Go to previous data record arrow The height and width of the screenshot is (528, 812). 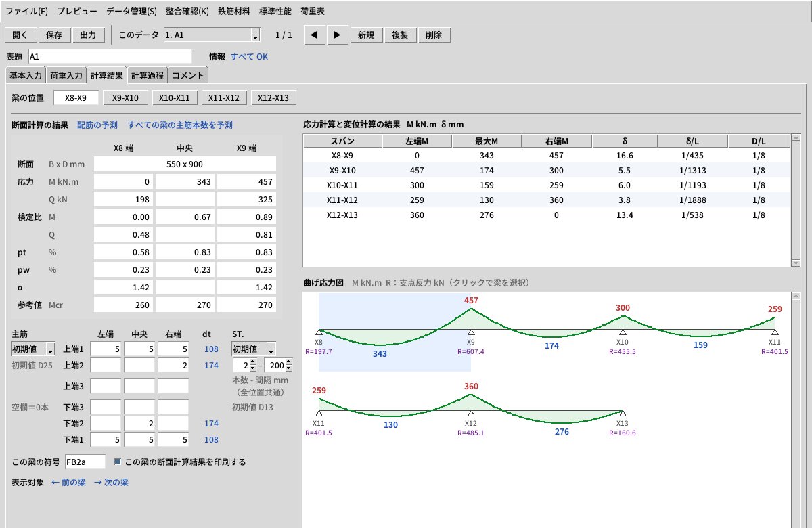click(x=314, y=35)
